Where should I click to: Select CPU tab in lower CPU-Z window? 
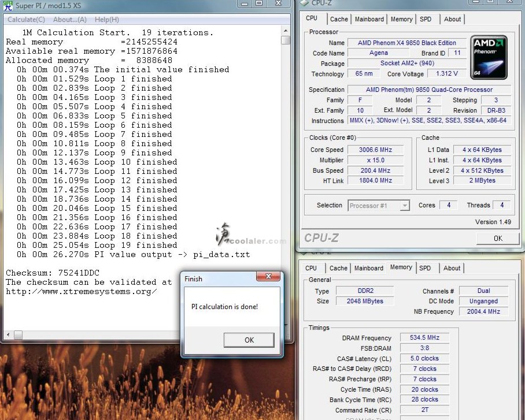(310, 268)
